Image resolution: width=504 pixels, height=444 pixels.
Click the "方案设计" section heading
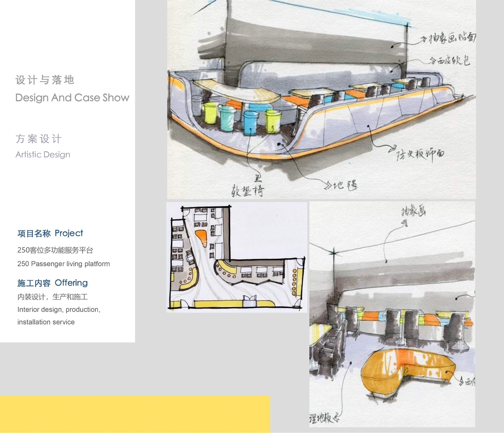(39, 139)
